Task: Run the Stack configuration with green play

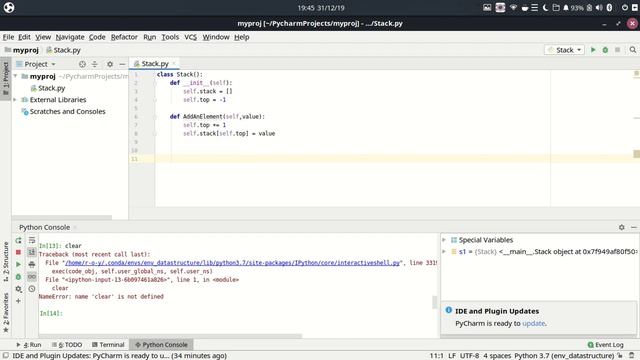Action: point(593,50)
